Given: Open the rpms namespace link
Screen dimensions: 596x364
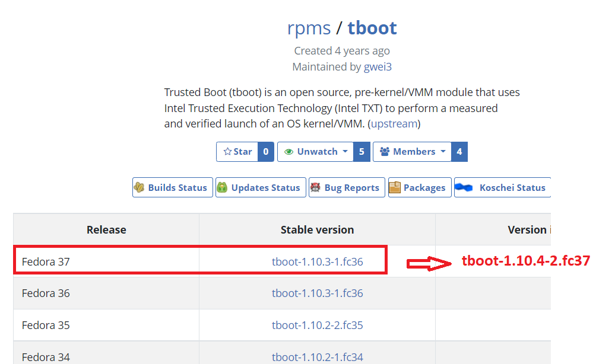Looking at the screenshot, I should (x=309, y=28).
